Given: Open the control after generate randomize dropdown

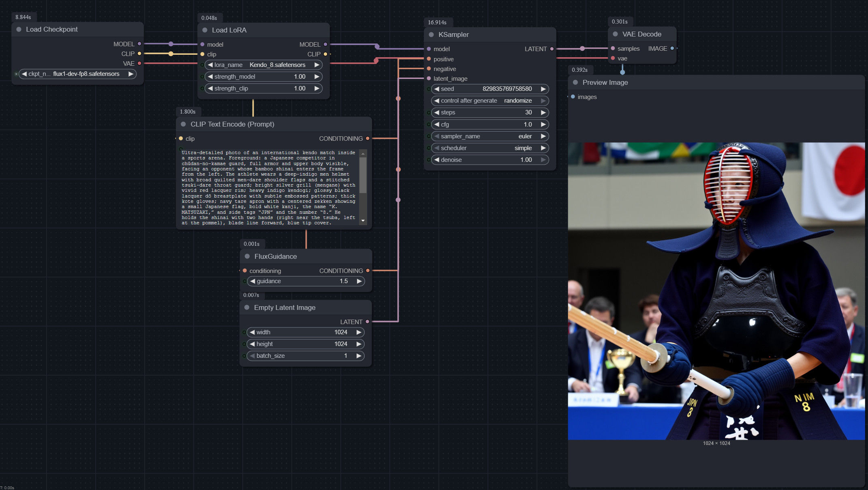Looking at the screenshot, I should 490,101.
